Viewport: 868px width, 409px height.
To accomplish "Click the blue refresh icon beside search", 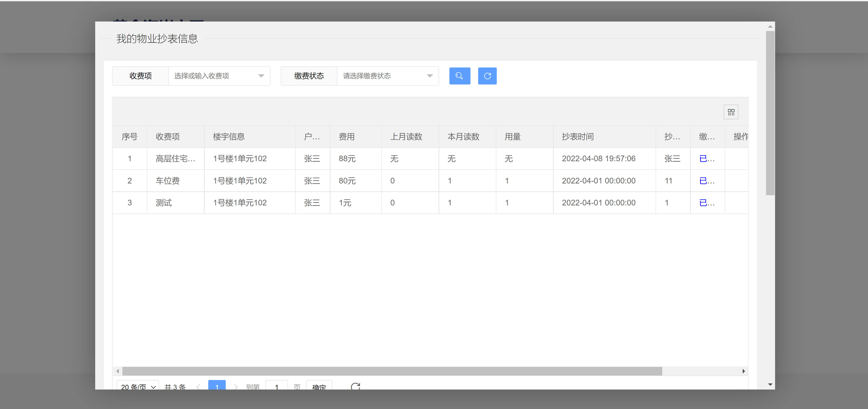I will (487, 76).
